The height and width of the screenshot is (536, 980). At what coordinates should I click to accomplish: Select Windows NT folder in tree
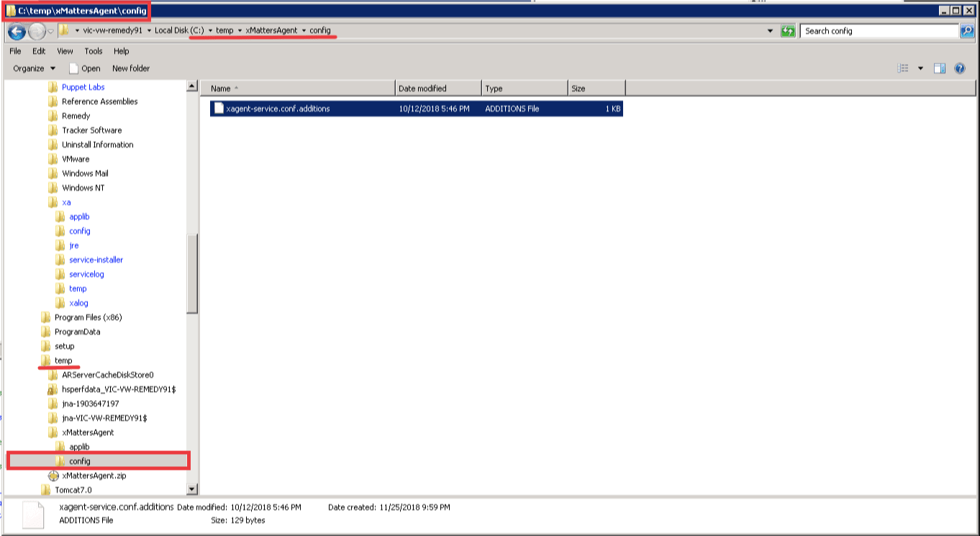coord(83,188)
